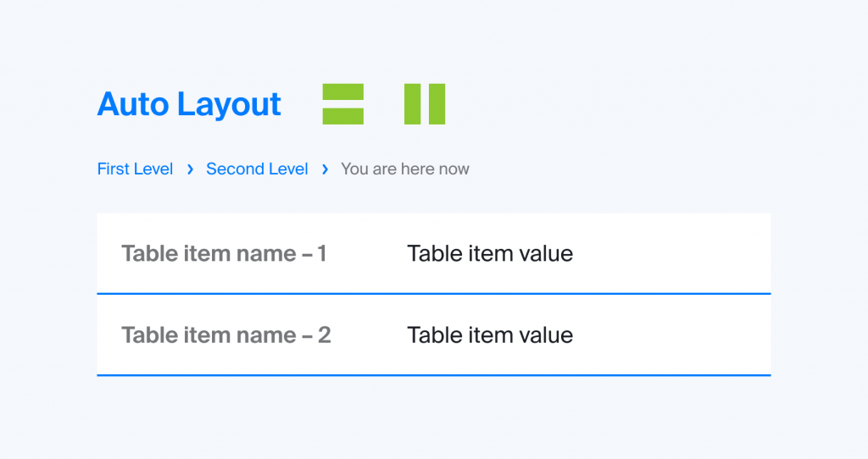Image resolution: width=868 pixels, height=459 pixels.
Task: Open the Second Level breadcrumb link
Action: click(x=257, y=169)
